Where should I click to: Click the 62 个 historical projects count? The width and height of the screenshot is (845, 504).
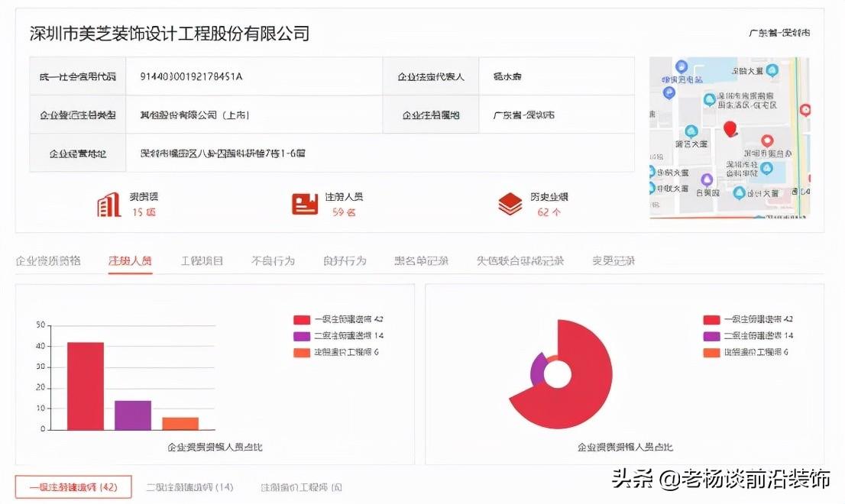pyautogui.click(x=549, y=212)
